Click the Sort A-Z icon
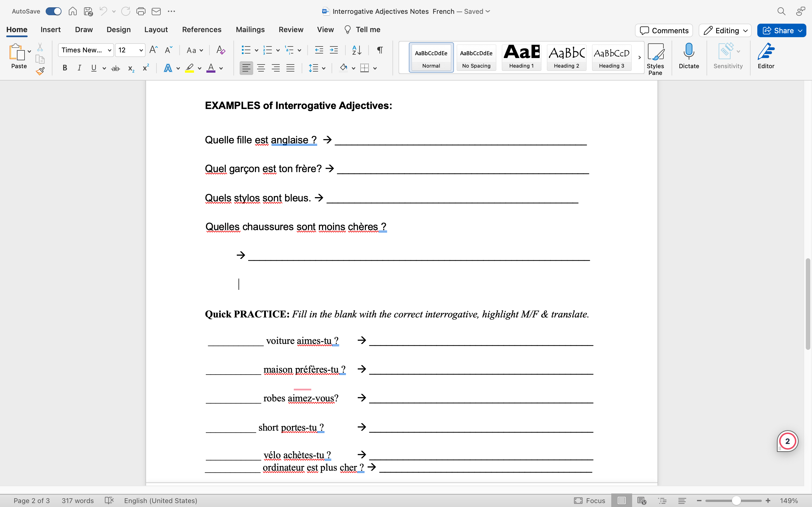Image resolution: width=812 pixels, height=507 pixels. (357, 50)
